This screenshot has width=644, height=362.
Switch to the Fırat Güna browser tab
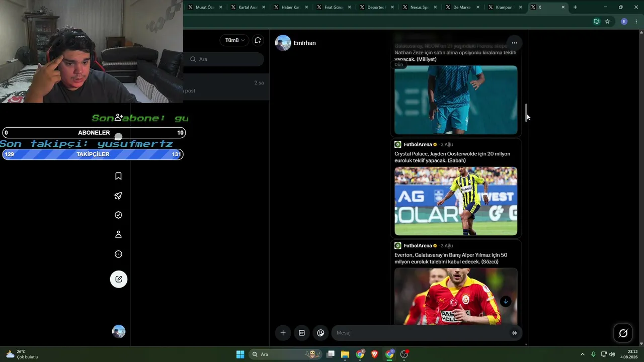tap(334, 7)
